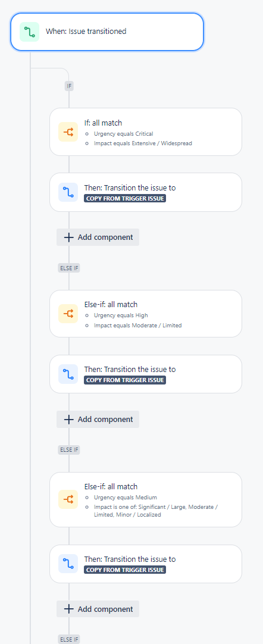
Task: Click the ELSE IF label above the Medium condition
Action: click(69, 450)
